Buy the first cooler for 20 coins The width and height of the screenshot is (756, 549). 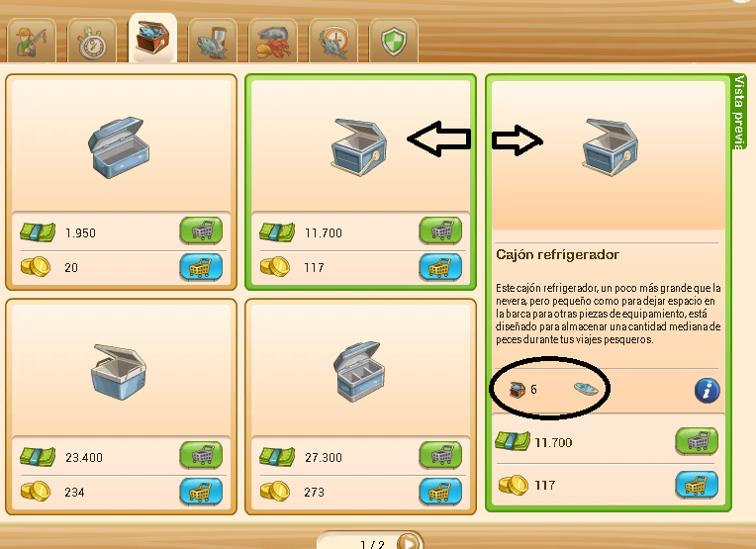pyautogui.click(x=201, y=267)
